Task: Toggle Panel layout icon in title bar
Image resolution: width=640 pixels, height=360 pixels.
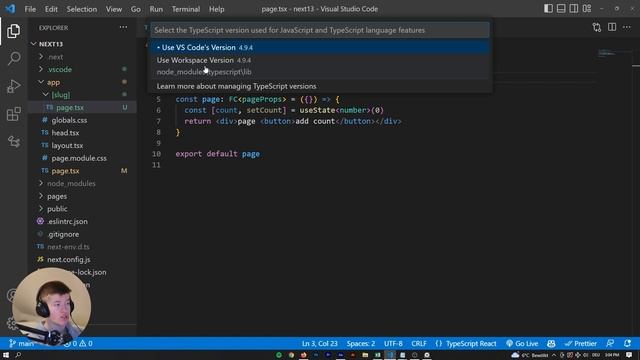Action: tap(561, 9)
